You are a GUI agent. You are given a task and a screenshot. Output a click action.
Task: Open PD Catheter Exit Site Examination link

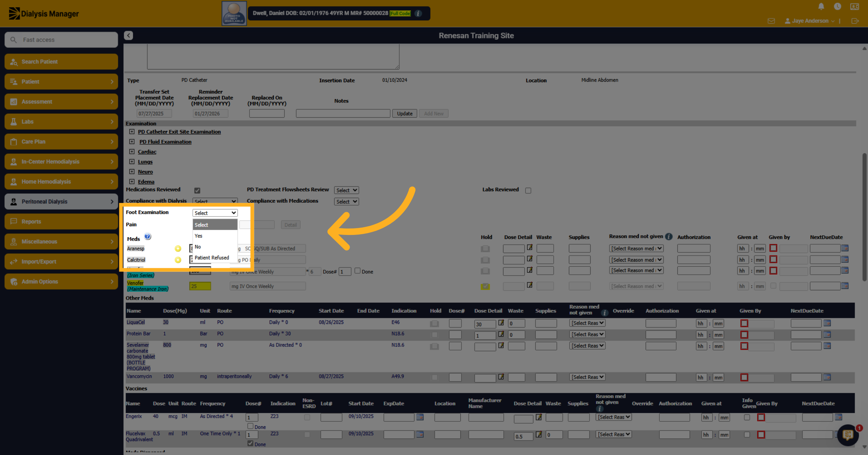point(179,132)
